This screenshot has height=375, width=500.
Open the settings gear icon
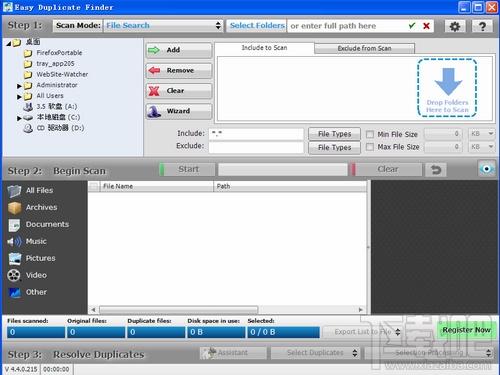click(x=455, y=26)
